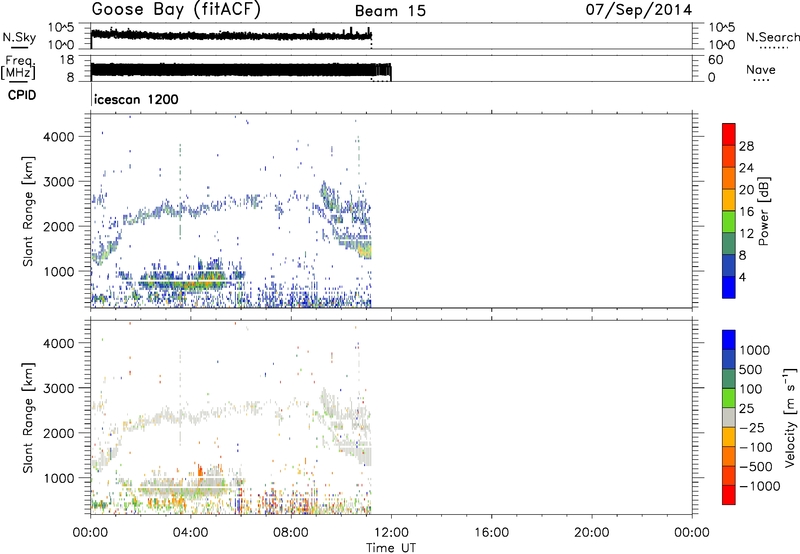Click the blue top of the Velocity color bar

[729, 340]
